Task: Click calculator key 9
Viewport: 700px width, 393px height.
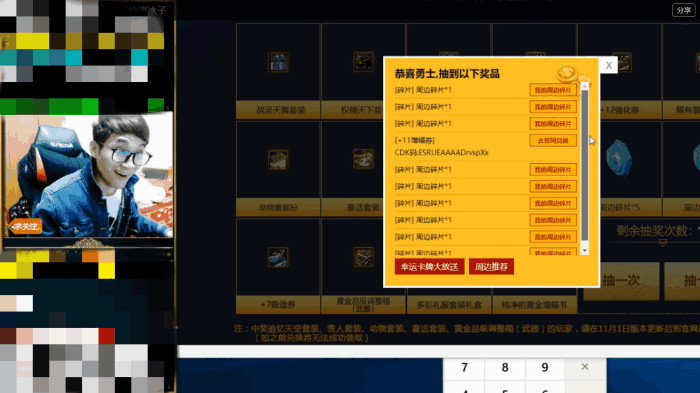Action: 545,368
